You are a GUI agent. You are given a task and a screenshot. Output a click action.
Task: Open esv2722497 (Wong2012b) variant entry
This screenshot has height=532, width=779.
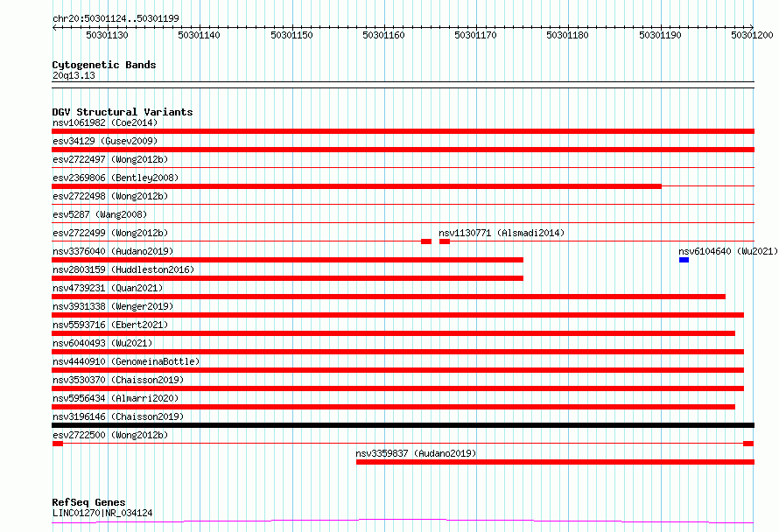point(110,159)
